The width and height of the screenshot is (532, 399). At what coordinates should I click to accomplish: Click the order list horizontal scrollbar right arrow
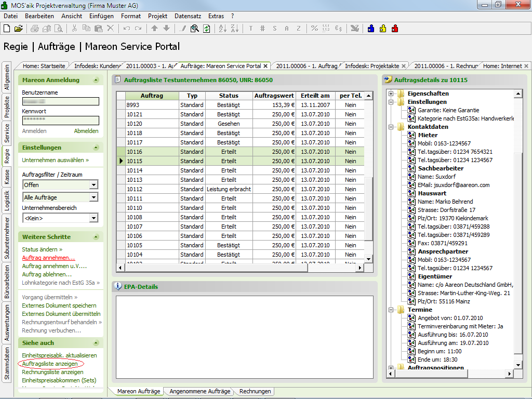(360, 268)
